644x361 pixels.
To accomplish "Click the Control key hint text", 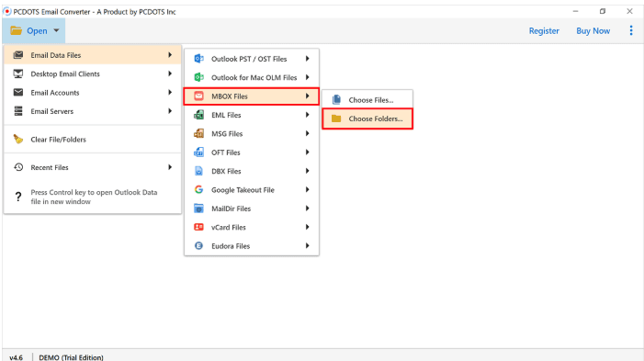I will coord(94,197).
